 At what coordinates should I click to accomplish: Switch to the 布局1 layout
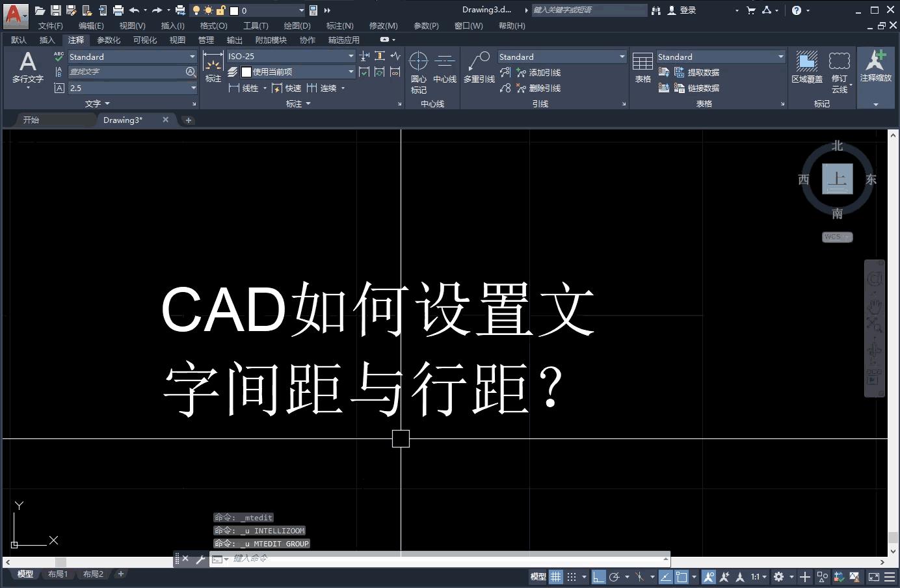(58, 574)
